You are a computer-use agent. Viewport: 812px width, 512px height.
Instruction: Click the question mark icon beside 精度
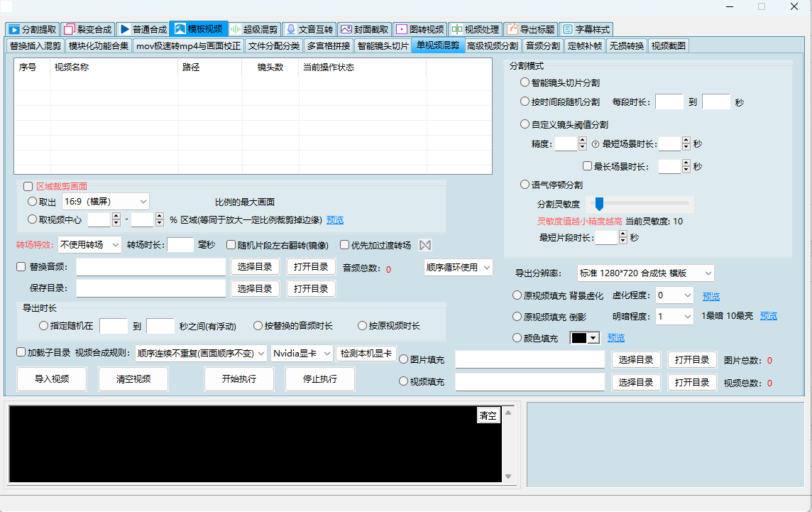pos(595,144)
